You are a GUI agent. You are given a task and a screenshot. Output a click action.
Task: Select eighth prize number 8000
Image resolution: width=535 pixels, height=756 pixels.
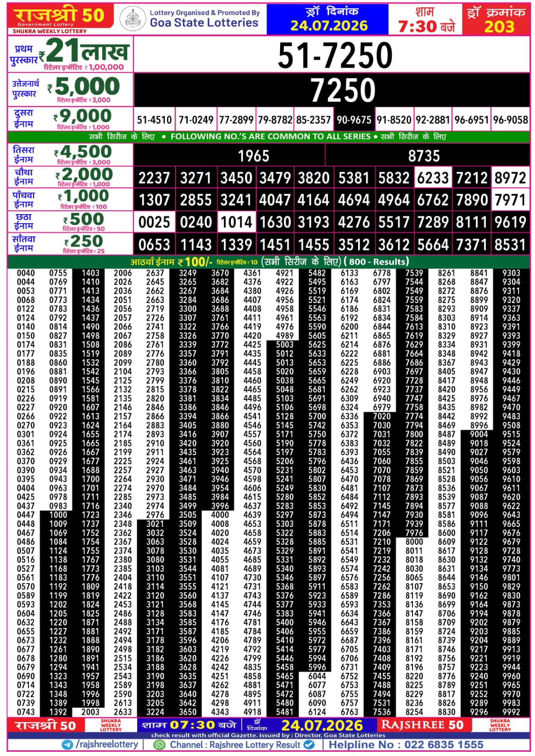414,542
